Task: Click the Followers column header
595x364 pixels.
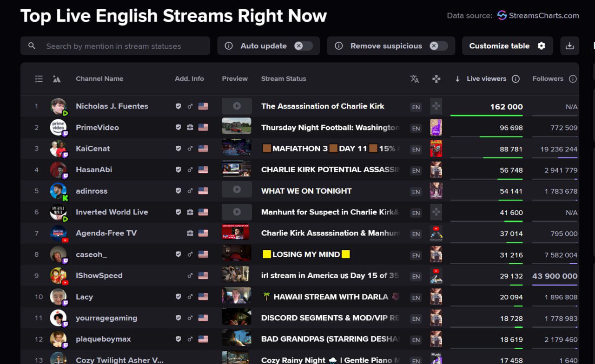Action: pos(548,79)
